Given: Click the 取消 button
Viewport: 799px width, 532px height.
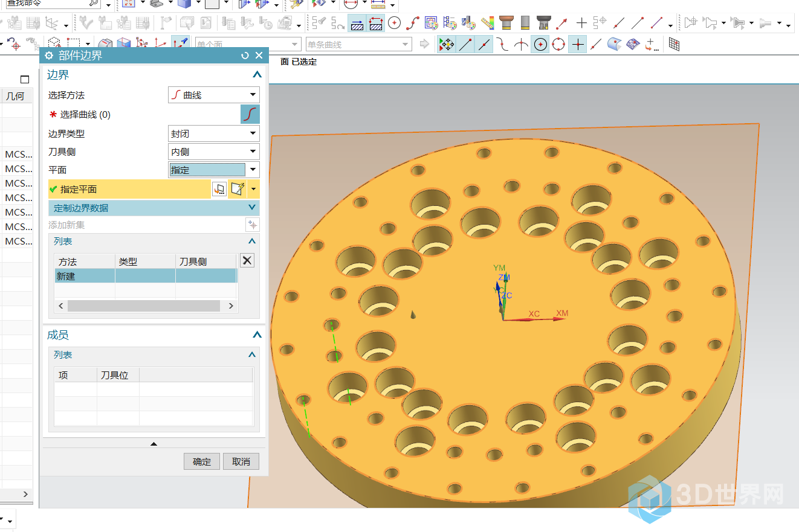Looking at the screenshot, I should coord(241,461).
